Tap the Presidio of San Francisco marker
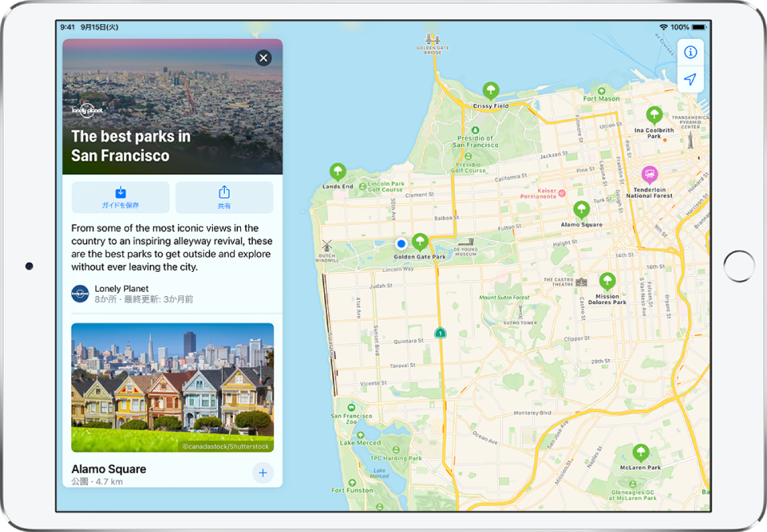767x532 pixels. click(x=475, y=130)
